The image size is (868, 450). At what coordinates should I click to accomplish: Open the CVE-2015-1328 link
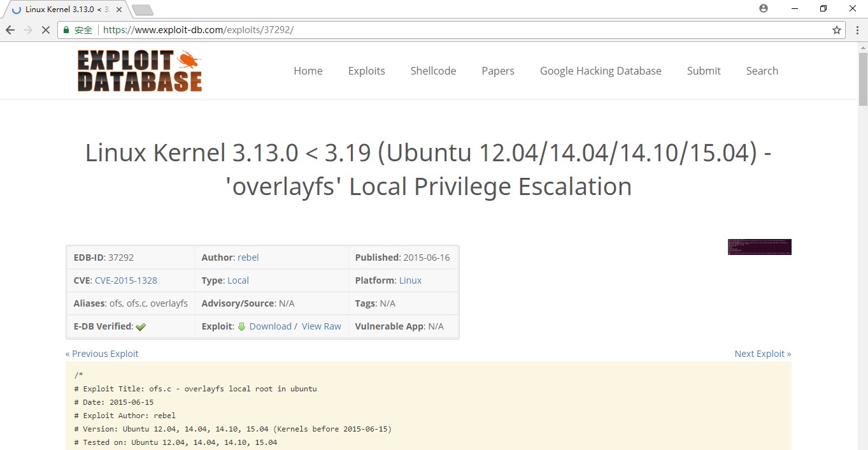click(x=126, y=280)
